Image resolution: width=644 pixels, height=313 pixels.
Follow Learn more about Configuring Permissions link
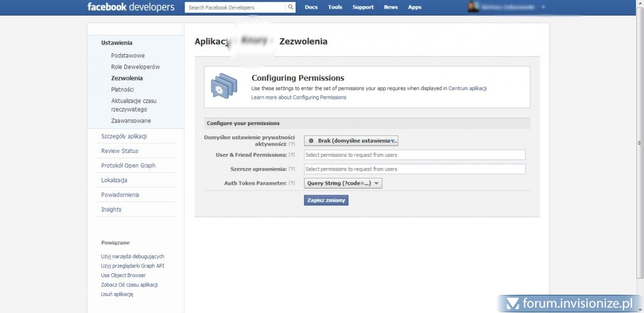[x=298, y=98]
